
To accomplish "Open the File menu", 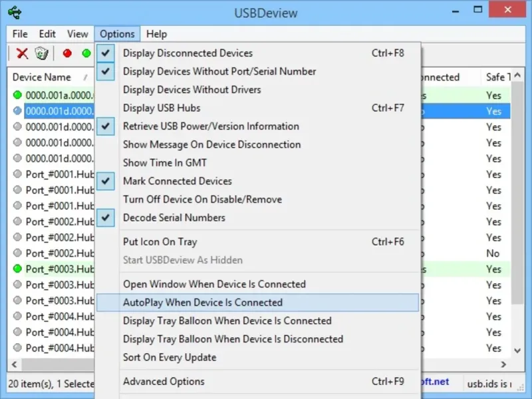I will click(20, 34).
